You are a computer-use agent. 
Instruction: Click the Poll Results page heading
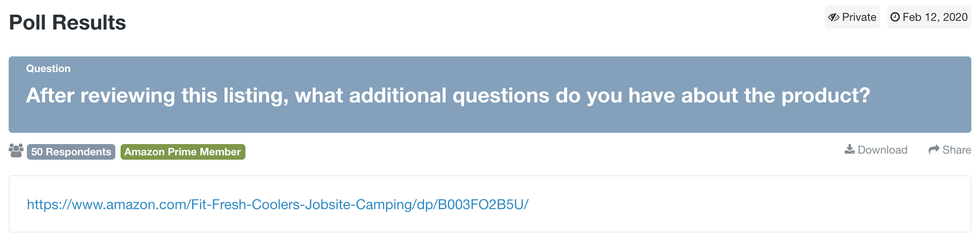67,23
